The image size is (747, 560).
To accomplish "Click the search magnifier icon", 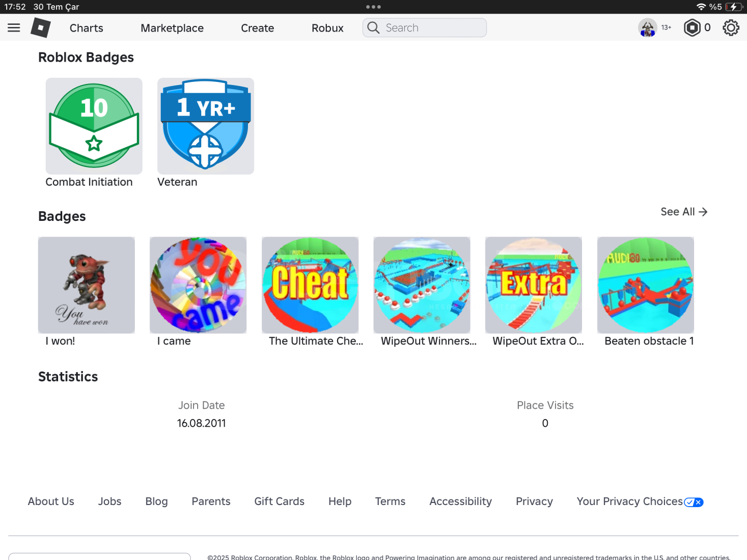I will 374,28.
